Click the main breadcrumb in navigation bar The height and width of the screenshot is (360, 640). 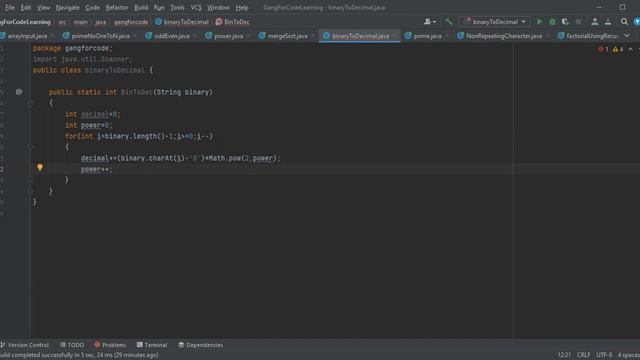tap(80, 22)
